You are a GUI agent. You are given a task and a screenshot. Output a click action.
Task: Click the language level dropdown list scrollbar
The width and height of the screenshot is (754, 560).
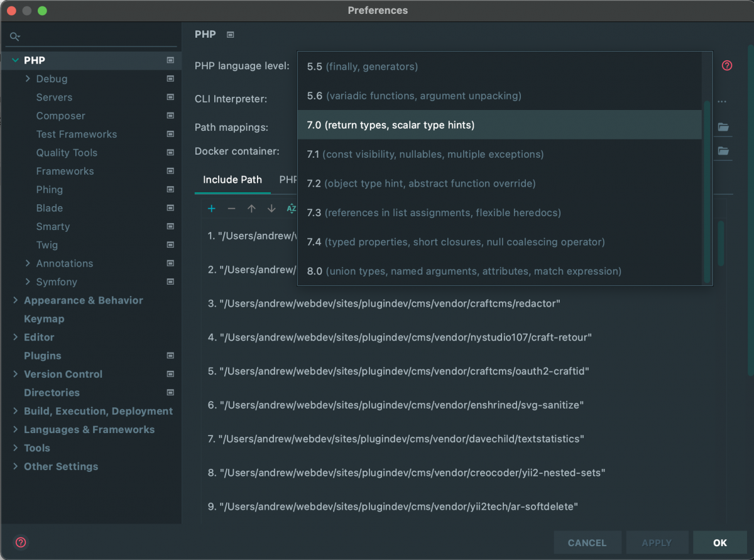(x=708, y=192)
